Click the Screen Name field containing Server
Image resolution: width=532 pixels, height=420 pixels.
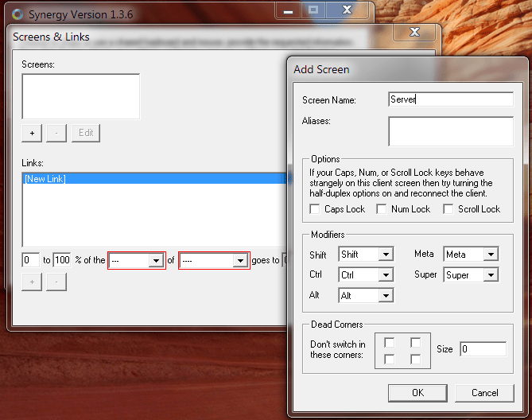(451, 99)
